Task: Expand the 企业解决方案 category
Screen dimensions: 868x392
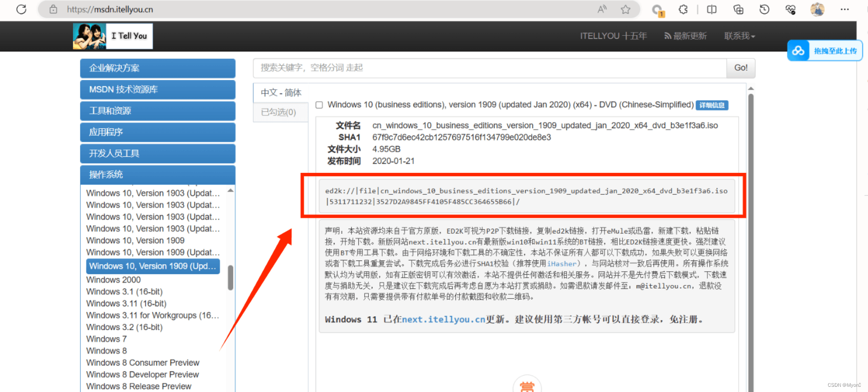Action: (x=158, y=68)
